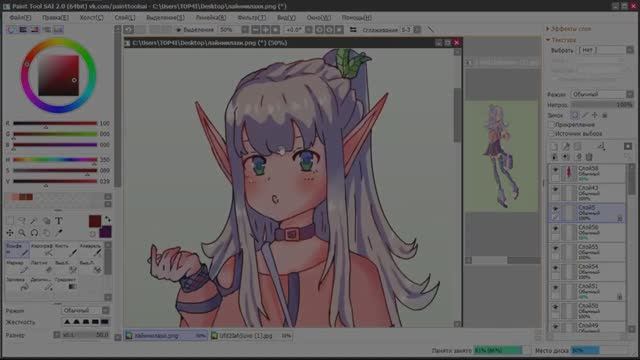Open the Вид menu
The image size is (640, 360).
(x=286, y=18)
